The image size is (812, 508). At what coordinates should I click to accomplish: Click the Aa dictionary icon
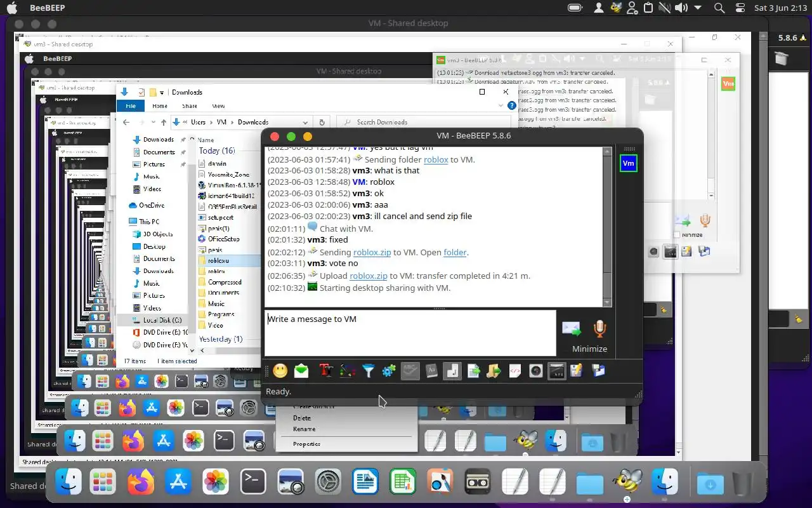coord(431,371)
